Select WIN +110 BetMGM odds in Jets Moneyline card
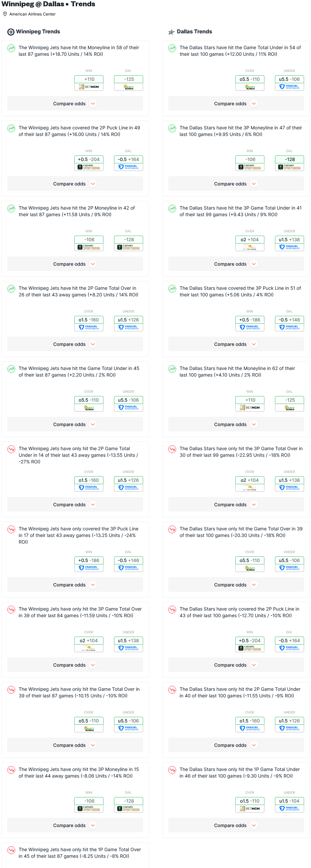 pos(89,83)
